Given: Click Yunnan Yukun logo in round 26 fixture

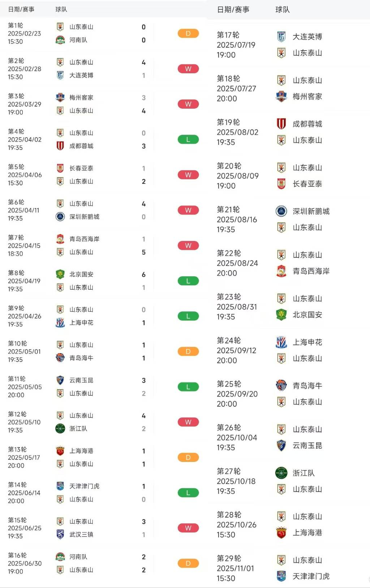Looking at the screenshot, I should click(281, 445).
